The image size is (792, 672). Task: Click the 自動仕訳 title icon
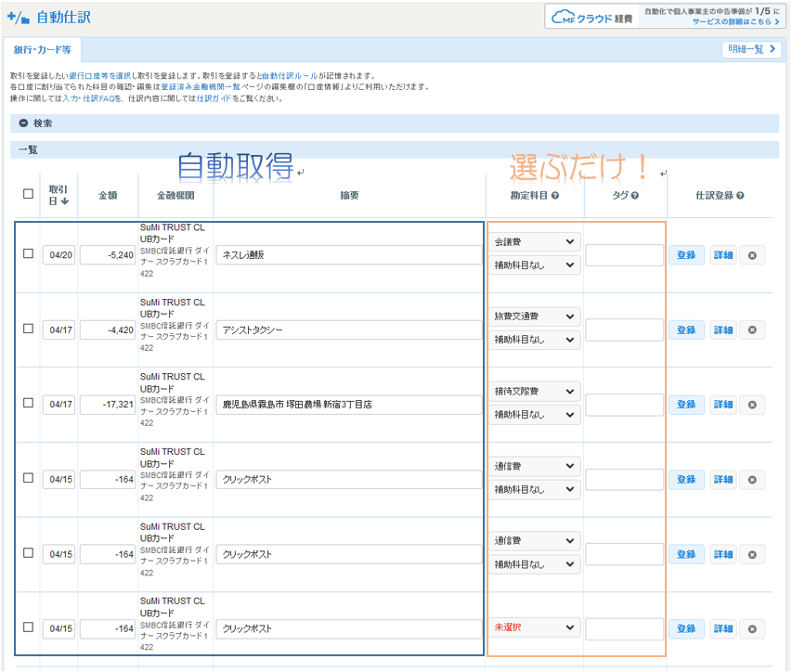point(19,18)
